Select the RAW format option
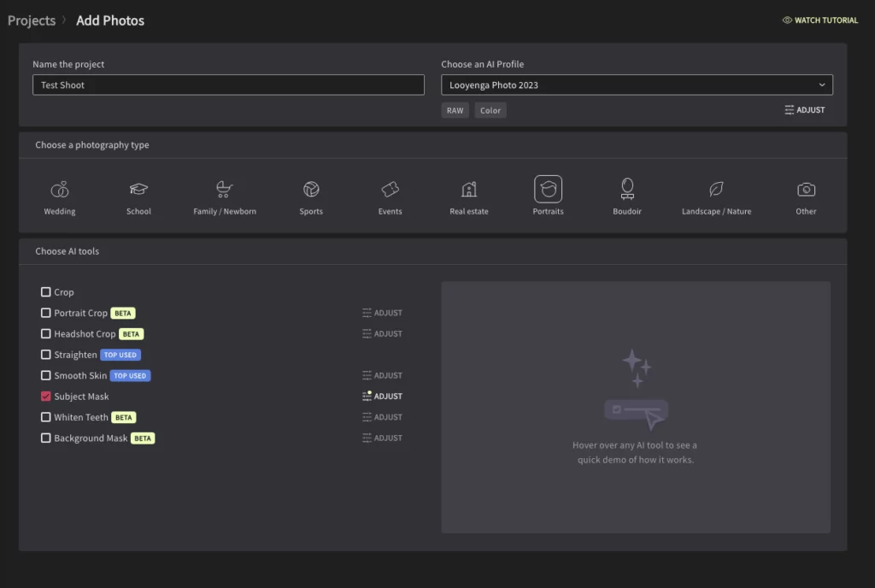Screen dimensions: 875x588 [x=455, y=109]
